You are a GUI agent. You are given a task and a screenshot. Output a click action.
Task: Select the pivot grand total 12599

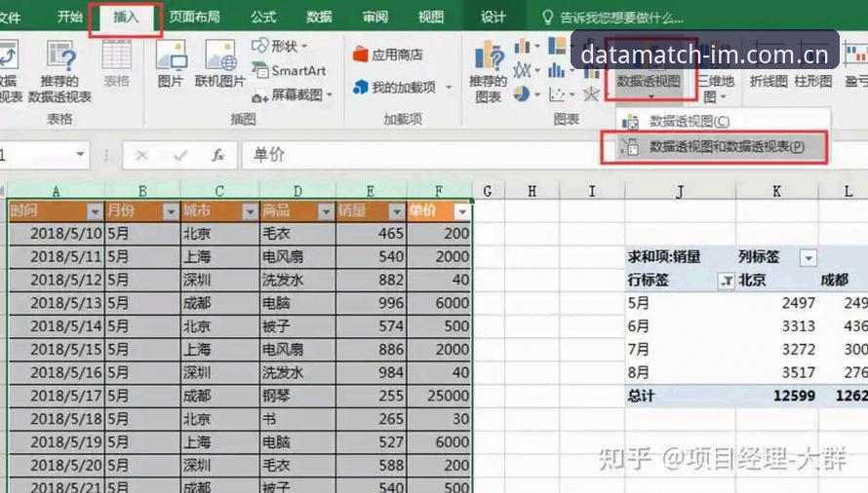point(776,397)
